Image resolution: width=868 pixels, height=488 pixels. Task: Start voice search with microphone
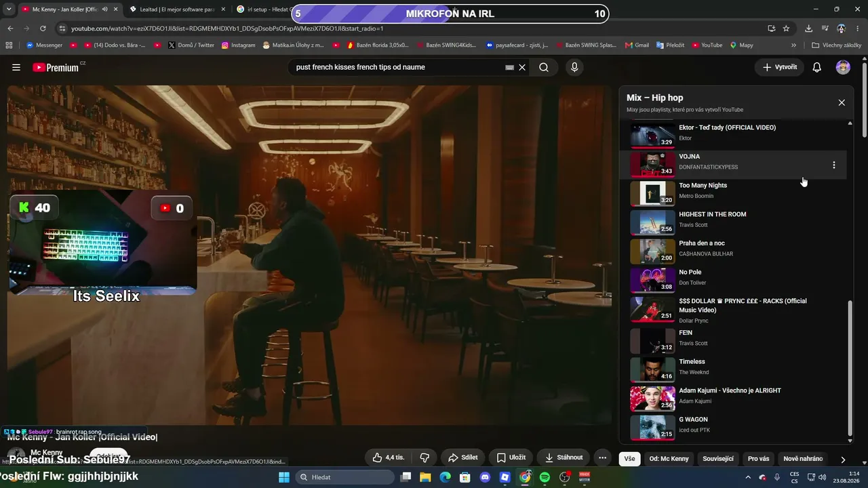point(574,68)
